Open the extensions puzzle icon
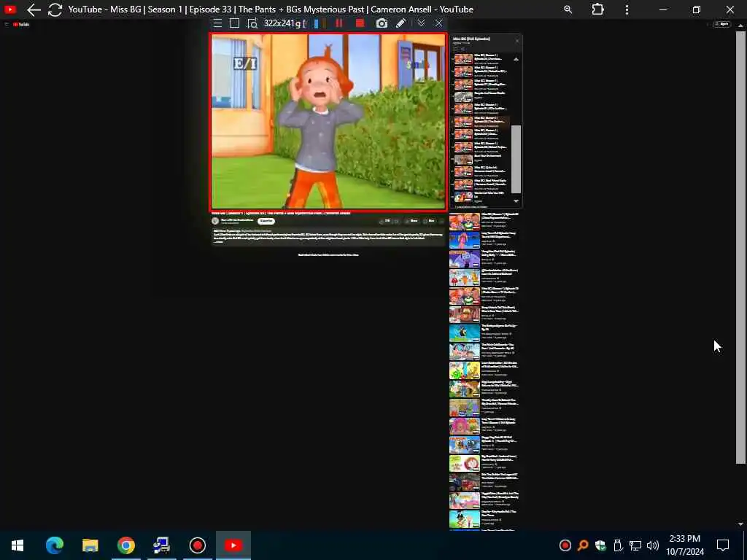 [x=597, y=9]
